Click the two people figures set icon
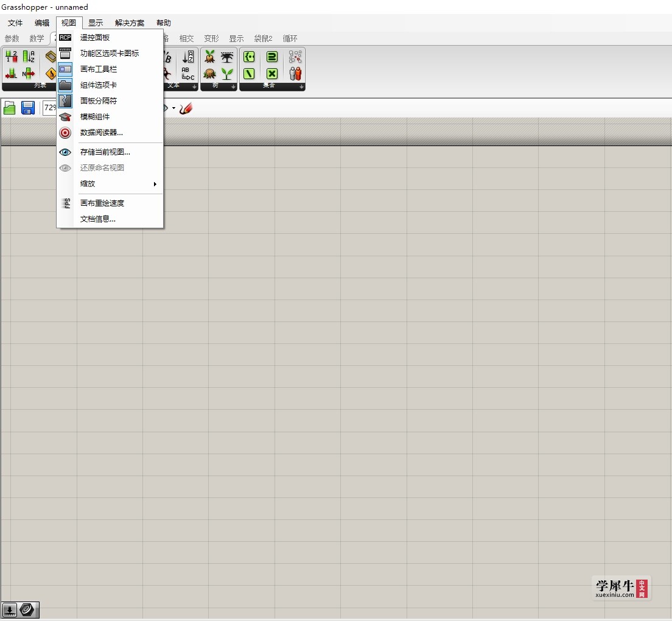Screen dimensions: 672x621 tap(295, 74)
